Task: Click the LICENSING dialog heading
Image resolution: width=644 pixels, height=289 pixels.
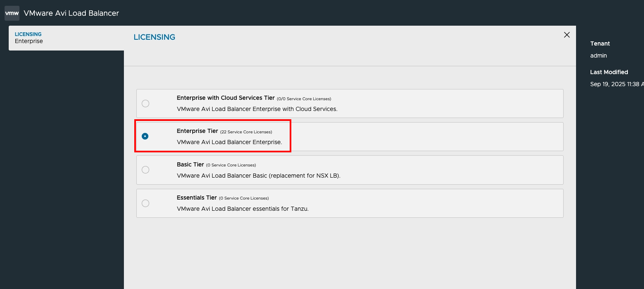Action: click(155, 37)
